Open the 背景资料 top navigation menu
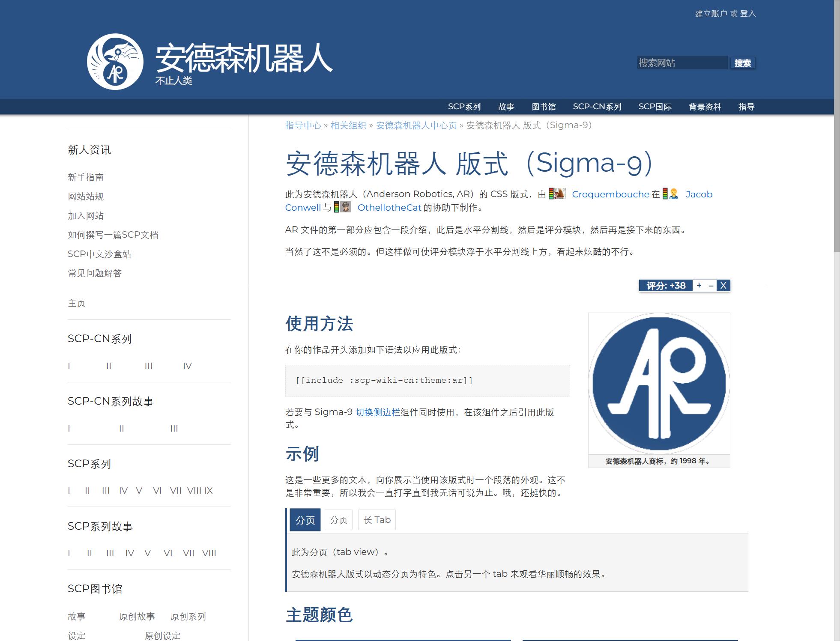The image size is (840, 641). 705,107
